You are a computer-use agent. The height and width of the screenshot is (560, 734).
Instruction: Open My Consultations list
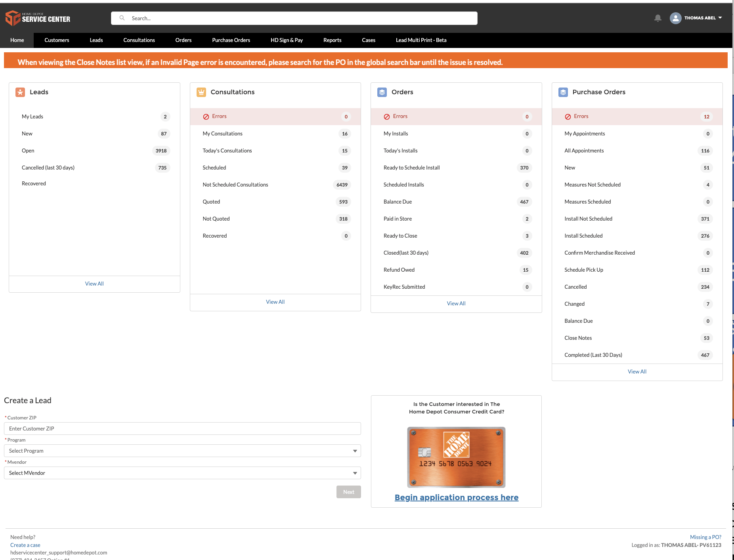point(275,133)
